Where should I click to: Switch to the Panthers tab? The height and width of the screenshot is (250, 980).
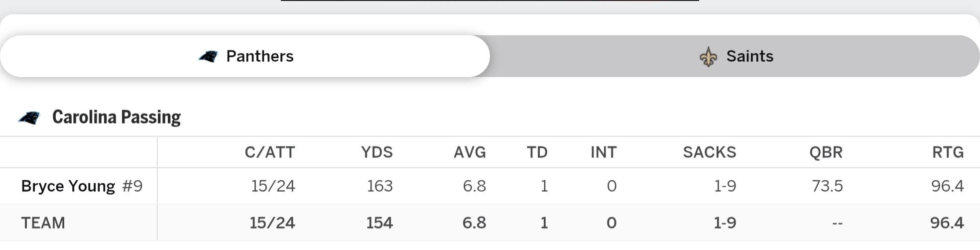[245, 56]
